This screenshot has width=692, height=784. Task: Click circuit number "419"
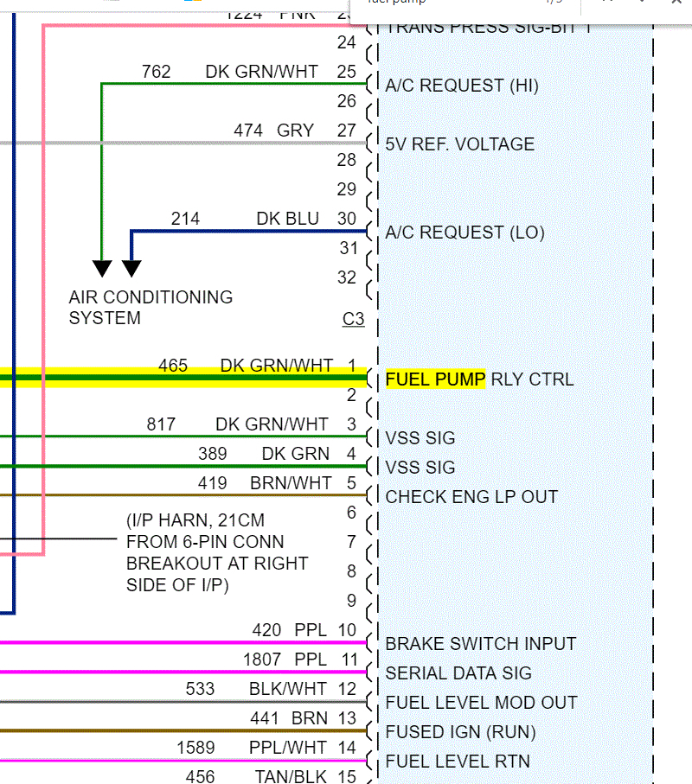(213, 483)
